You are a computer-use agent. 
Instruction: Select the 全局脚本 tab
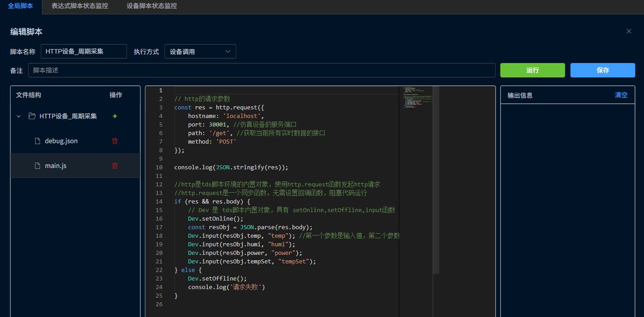(x=20, y=6)
